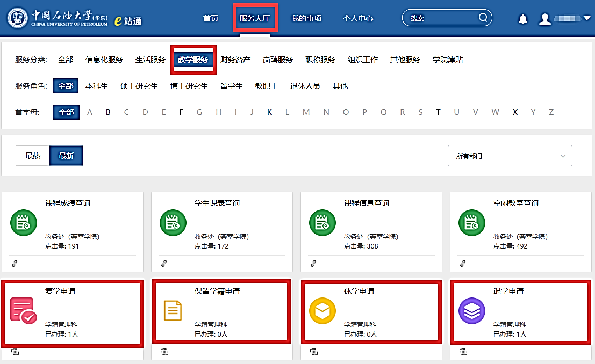595x364 pixels.
Task: Open the 复学申请 red checklist icon
Action: (x=23, y=311)
